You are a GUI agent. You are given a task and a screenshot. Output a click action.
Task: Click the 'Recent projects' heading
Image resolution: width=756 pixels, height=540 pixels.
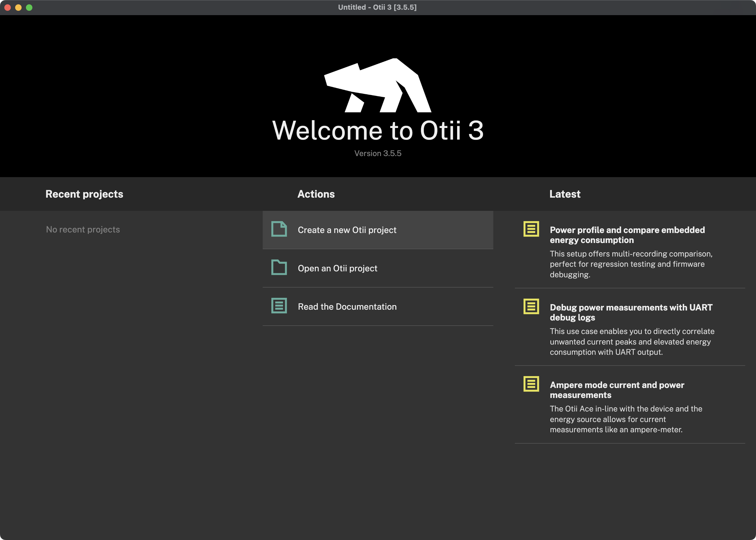coord(84,194)
